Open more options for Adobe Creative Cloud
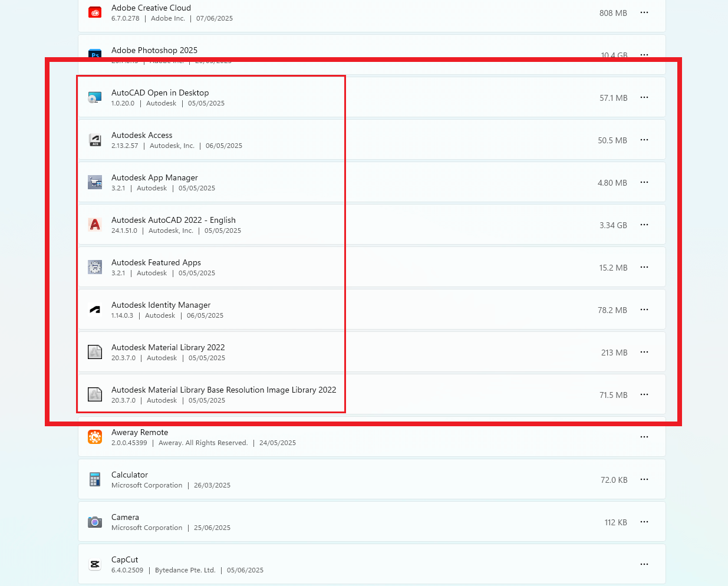This screenshot has width=728, height=586. click(x=644, y=12)
